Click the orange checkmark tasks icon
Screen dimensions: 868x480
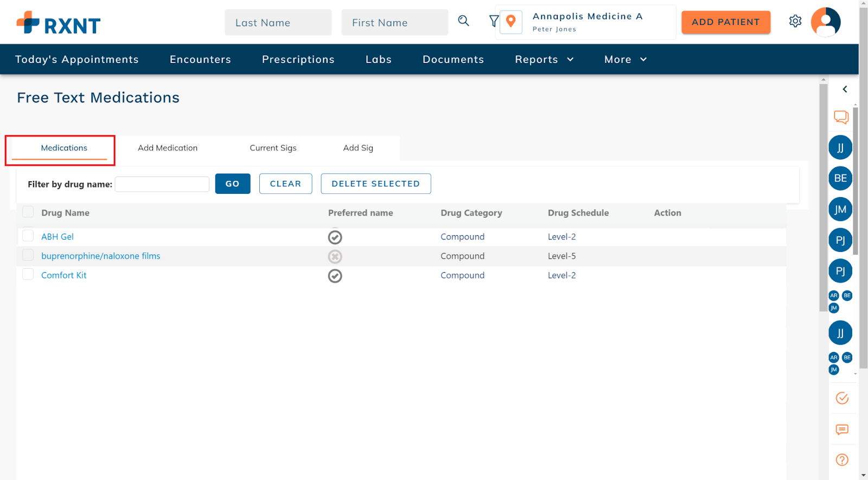pyautogui.click(x=842, y=398)
